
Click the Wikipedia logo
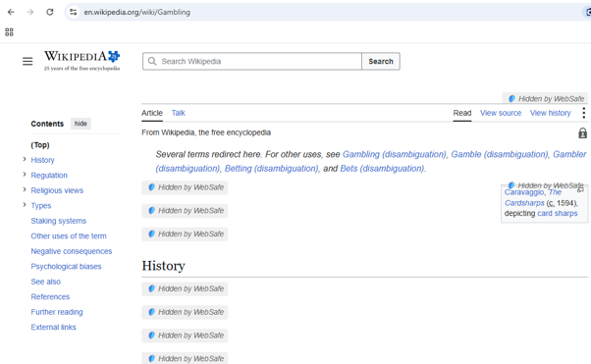point(81,61)
